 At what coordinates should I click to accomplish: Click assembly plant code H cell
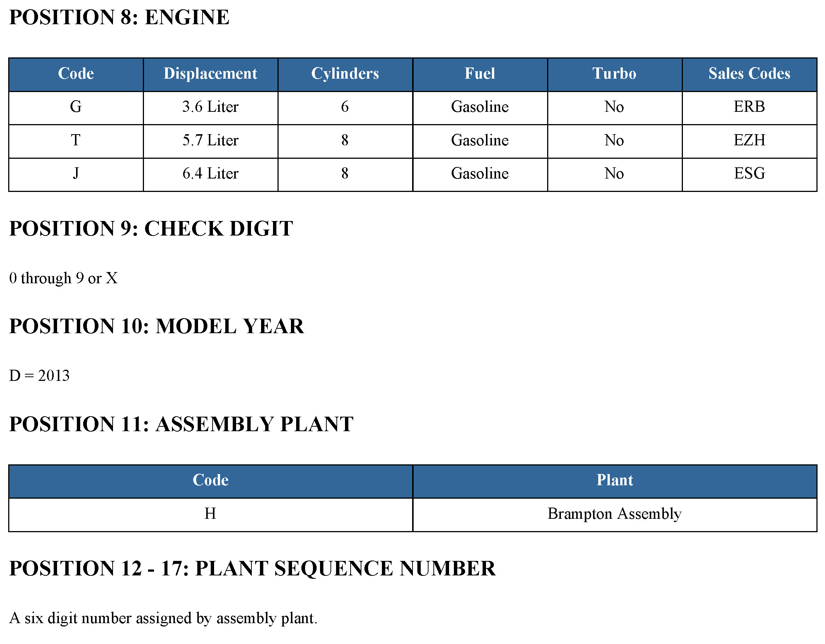[x=210, y=514]
